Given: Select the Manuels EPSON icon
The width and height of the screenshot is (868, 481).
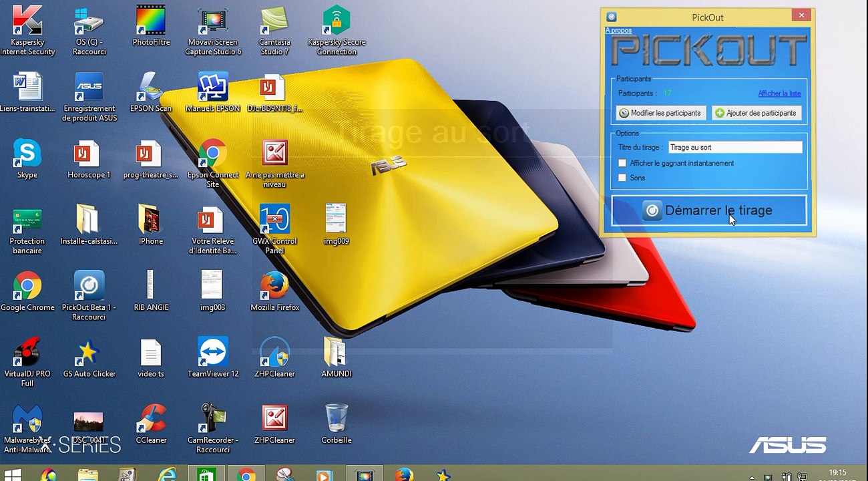Looking at the screenshot, I should pyautogui.click(x=213, y=92).
